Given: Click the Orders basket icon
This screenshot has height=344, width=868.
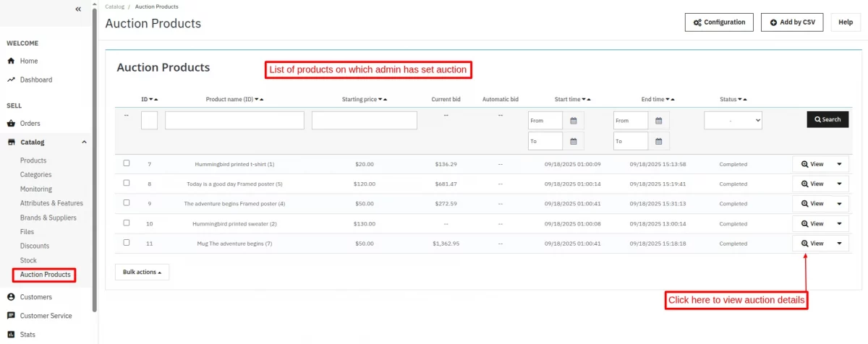Looking at the screenshot, I should (x=11, y=123).
